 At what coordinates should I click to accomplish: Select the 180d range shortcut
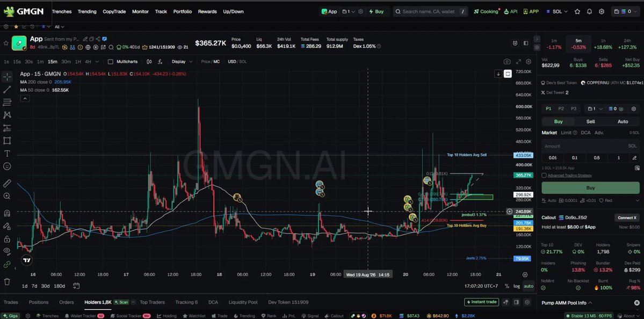click(60, 286)
